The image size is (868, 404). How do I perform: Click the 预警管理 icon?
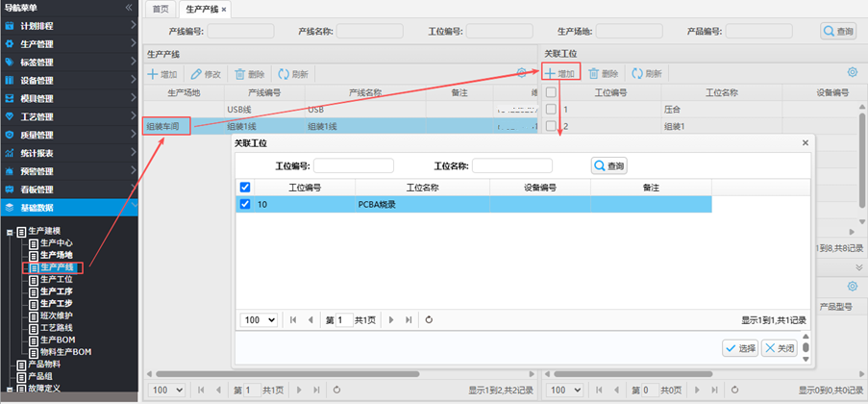click(10, 171)
